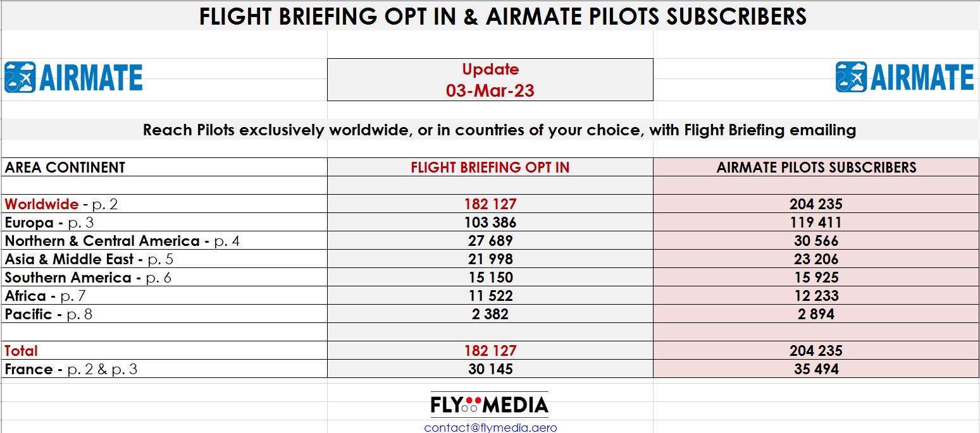Click the Southern America opt-in value 15 150

click(x=490, y=277)
